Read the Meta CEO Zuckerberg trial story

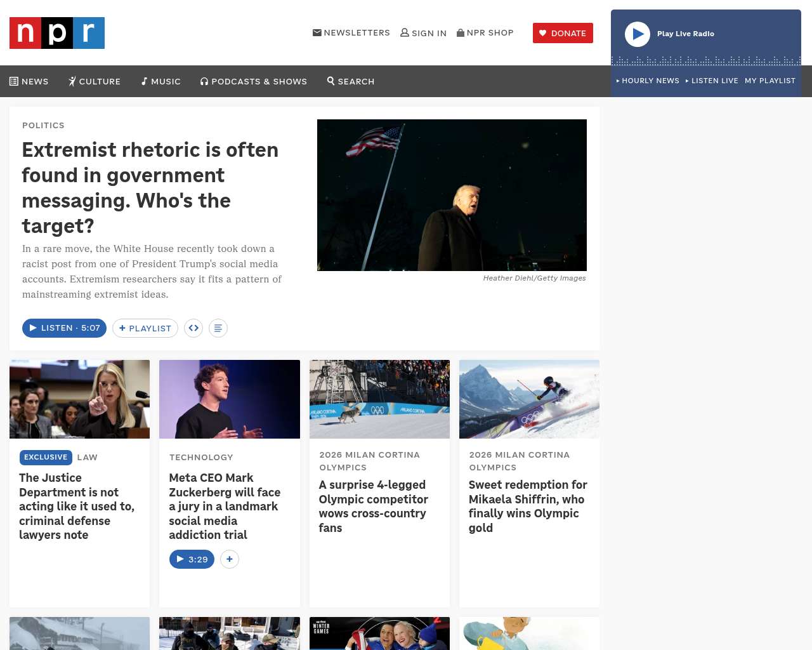tap(225, 507)
